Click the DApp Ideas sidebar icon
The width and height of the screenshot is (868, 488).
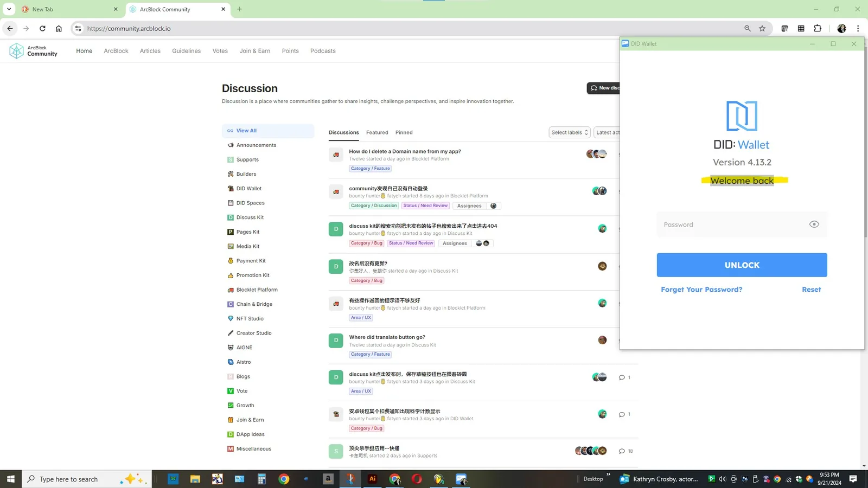(231, 434)
